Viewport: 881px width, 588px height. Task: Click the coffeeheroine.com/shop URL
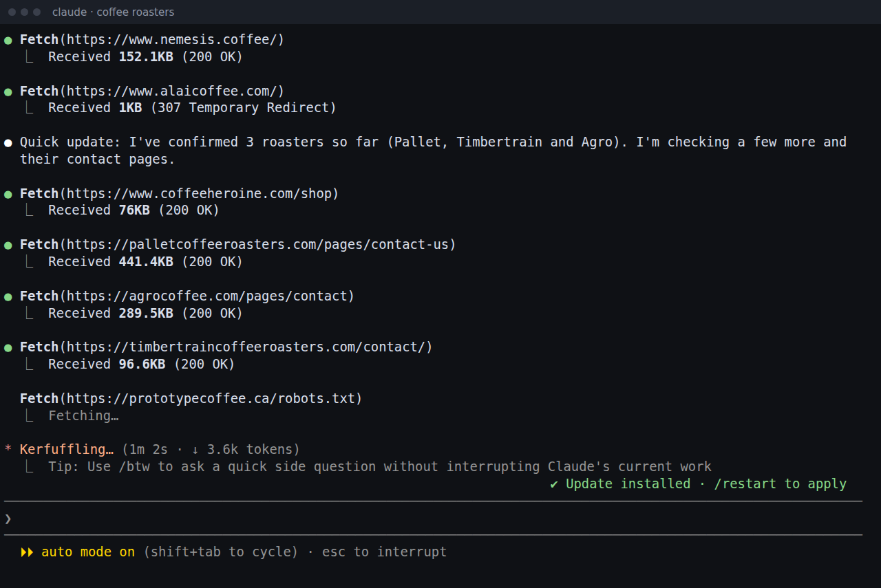[199, 194]
